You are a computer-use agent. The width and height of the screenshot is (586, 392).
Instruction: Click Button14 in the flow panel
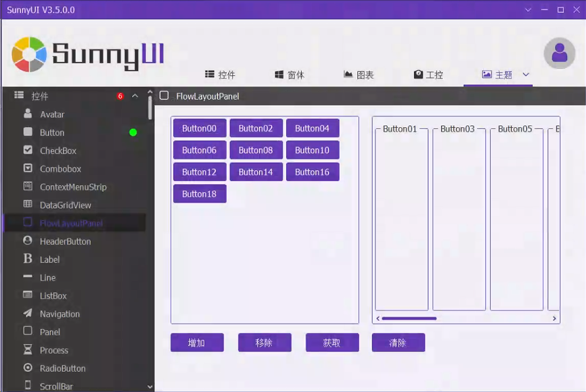(256, 172)
